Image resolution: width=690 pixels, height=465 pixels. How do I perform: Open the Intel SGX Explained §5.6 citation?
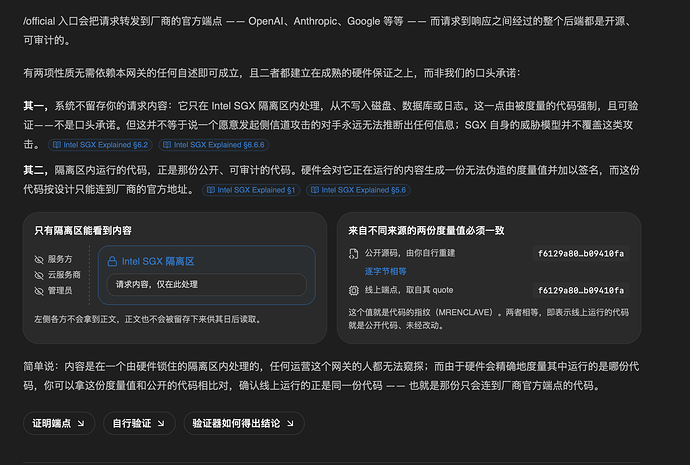(x=358, y=190)
